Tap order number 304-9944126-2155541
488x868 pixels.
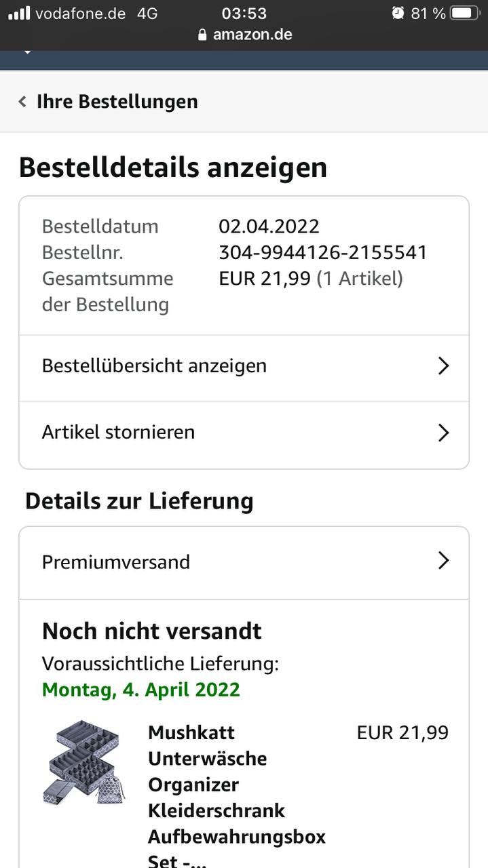(322, 252)
